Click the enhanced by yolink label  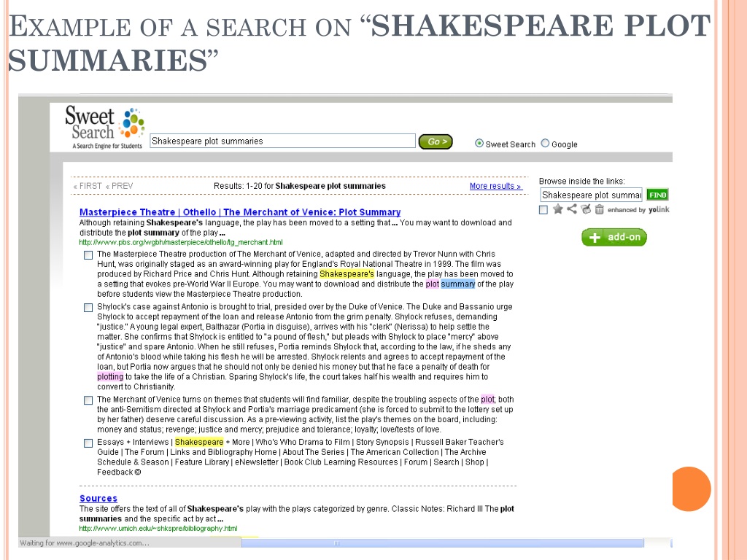point(638,209)
